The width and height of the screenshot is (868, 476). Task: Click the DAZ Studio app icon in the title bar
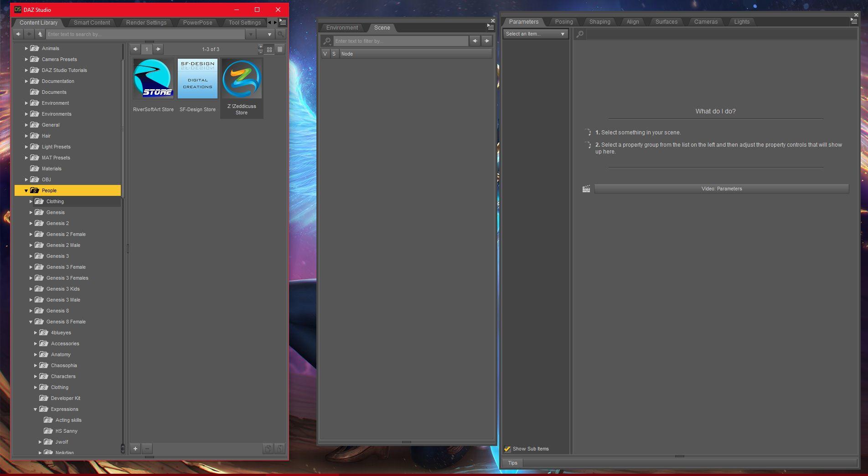(18, 10)
